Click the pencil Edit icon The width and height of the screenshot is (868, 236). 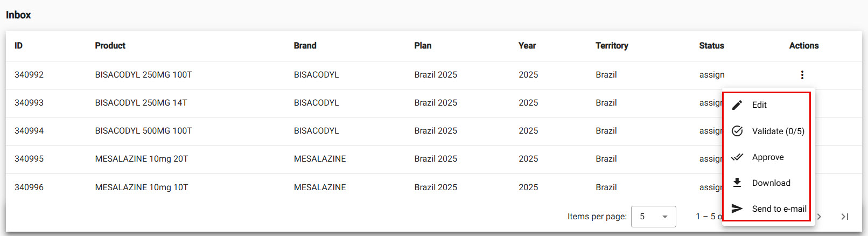tap(738, 105)
